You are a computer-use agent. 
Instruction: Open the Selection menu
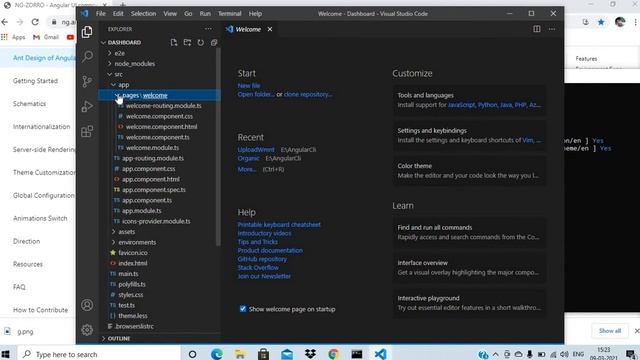(x=143, y=13)
